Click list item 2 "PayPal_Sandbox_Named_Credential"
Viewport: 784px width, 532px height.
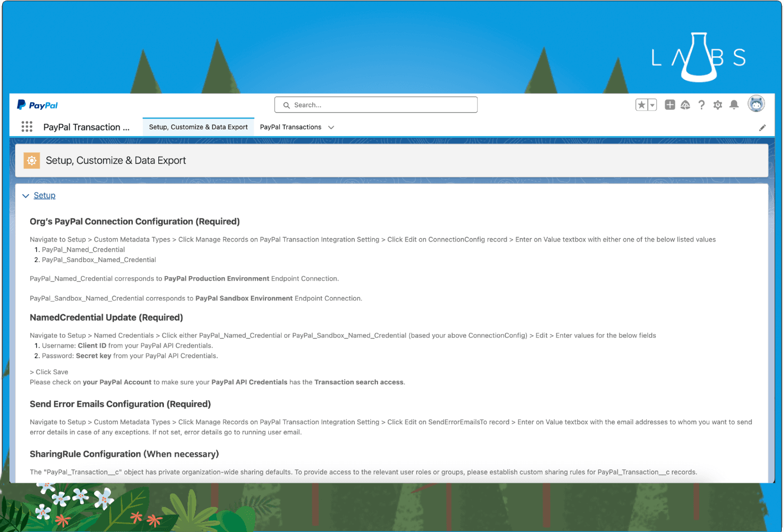point(99,260)
